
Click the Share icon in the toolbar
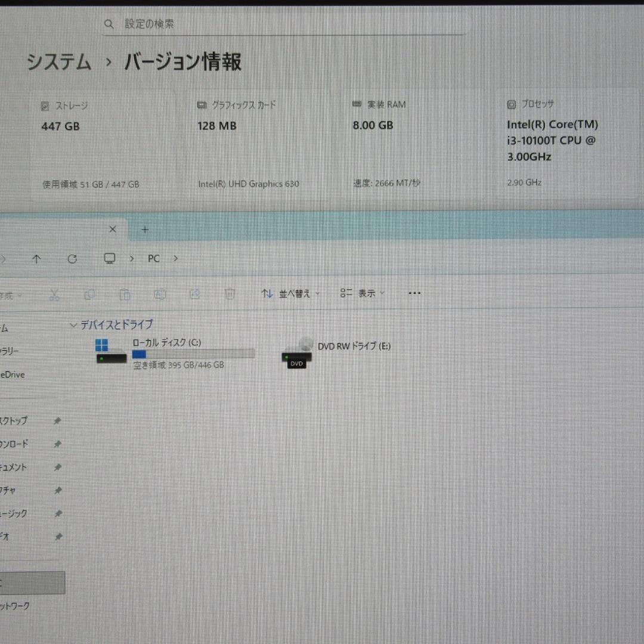tap(195, 293)
